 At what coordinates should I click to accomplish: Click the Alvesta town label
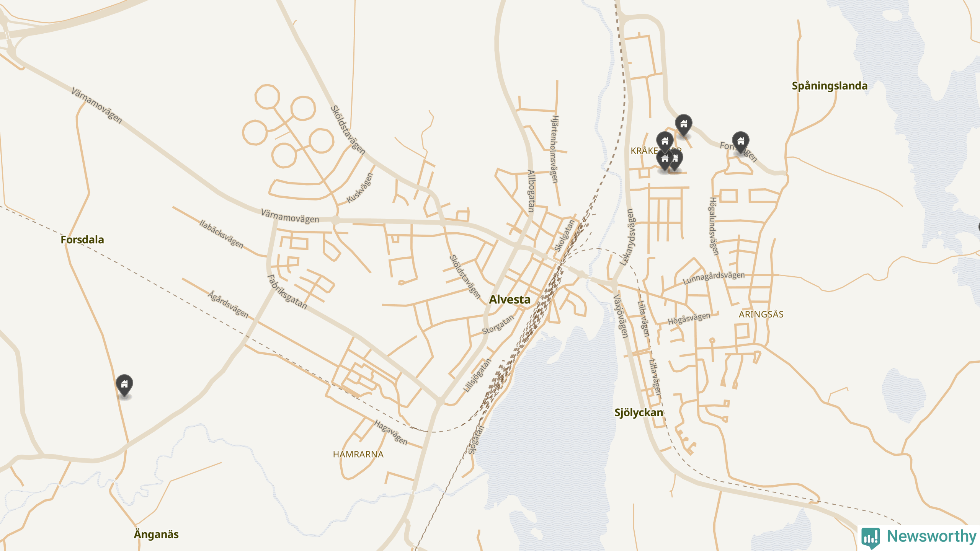510,299
